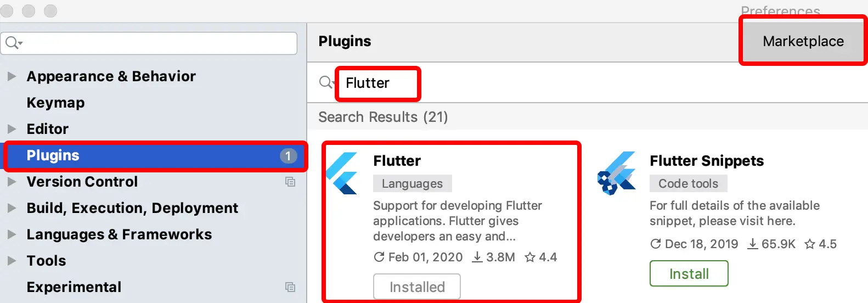
Task: Expand Languages & Frameworks settings node
Action: [x=12, y=234]
